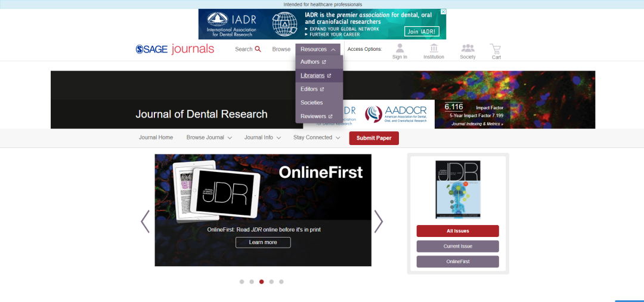The width and height of the screenshot is (644, 302).
Task: Collapse the Resources dropdown menu
Action: pyautogui.click(x=318, y=50)
